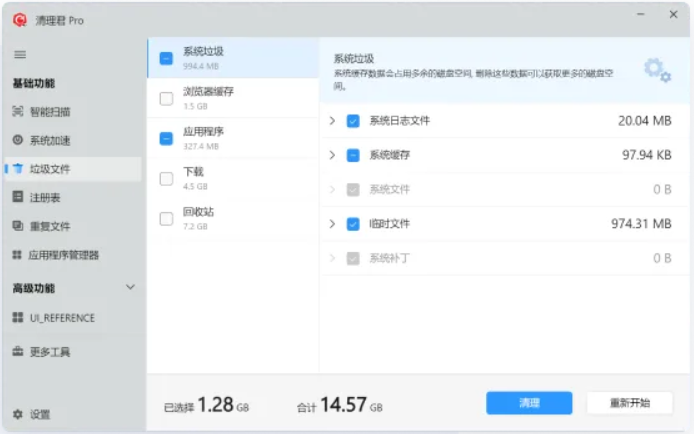Select the 应用程序 category label
The image size is (694, 434).
coord(204,132)
